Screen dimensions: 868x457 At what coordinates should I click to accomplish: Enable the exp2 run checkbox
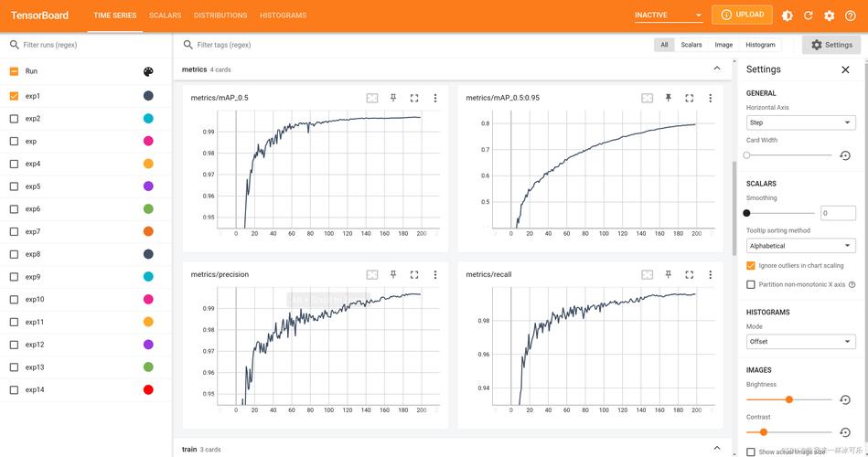[15, 119]
